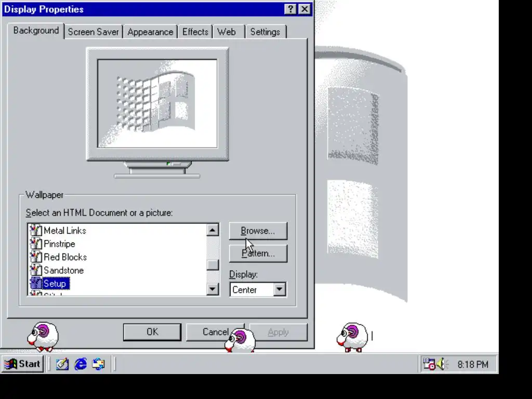
Task: Click the Center display combo box
Action: click(x=258, y=290)
